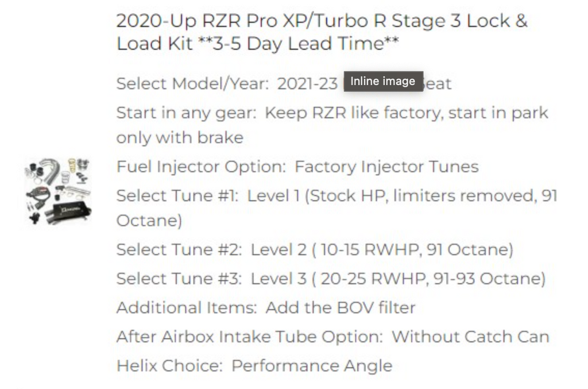Select the 2021-23 model year value
The width and height of the screenshot is (588, 389).
(308, 84)
